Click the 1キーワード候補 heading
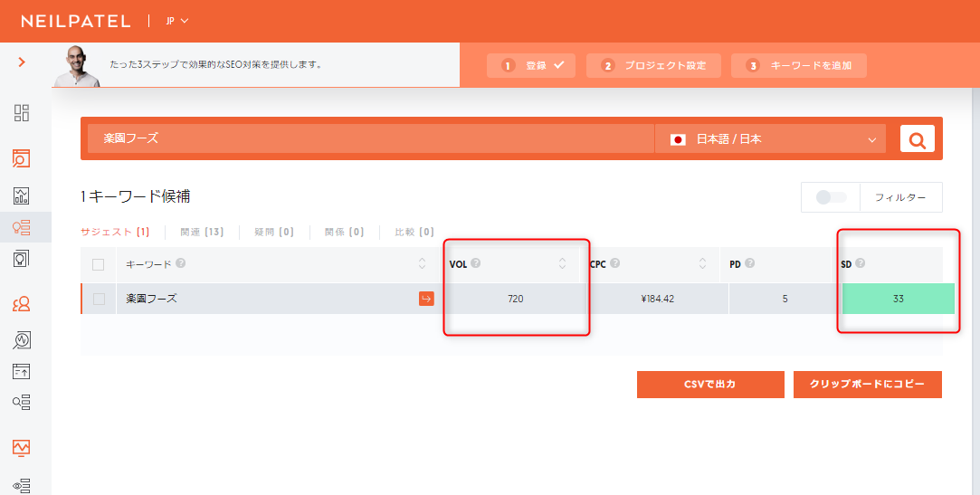980x495 pixels. [135, 196]
